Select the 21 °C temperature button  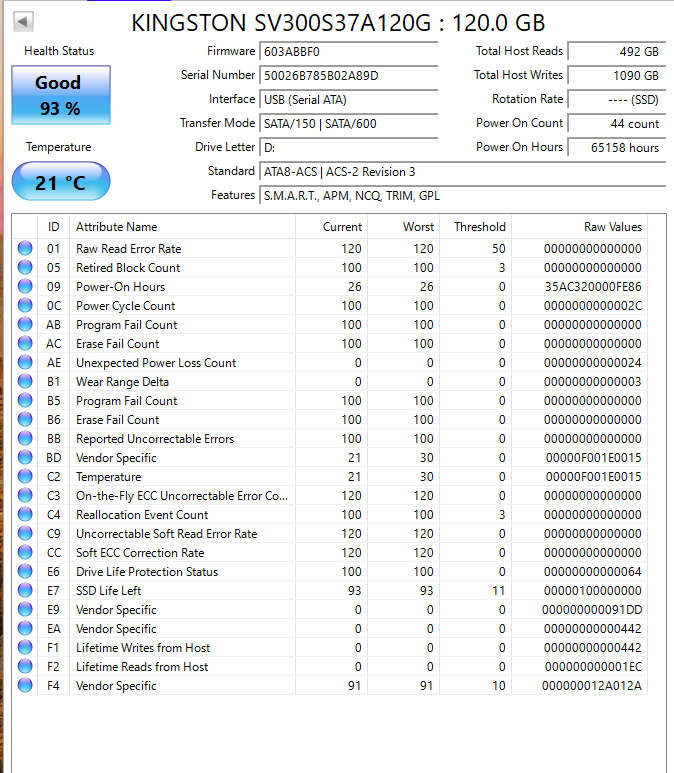click(x=61, y=182)
